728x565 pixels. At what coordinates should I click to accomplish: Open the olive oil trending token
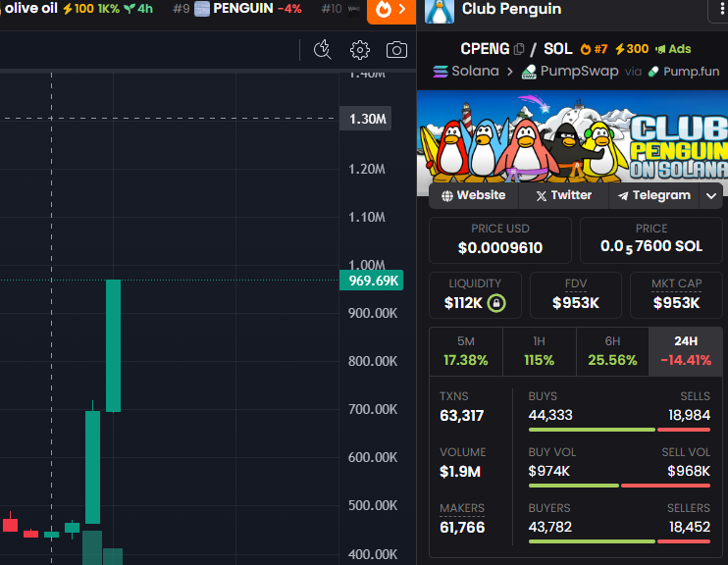pos(77,9)
